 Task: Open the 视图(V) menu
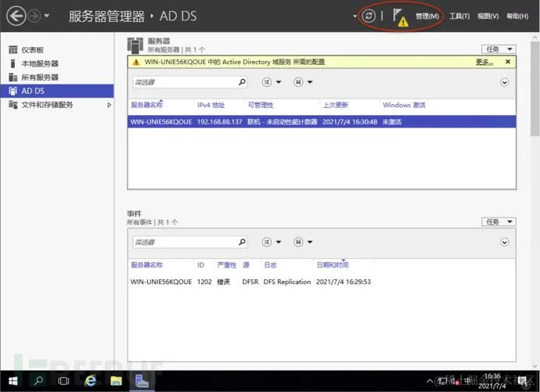pos(488,16)
